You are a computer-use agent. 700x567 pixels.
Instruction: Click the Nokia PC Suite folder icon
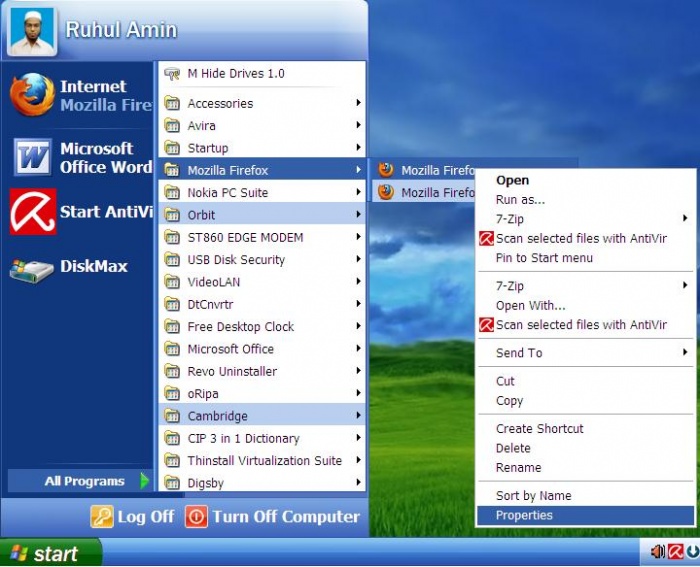coord(172,192)
